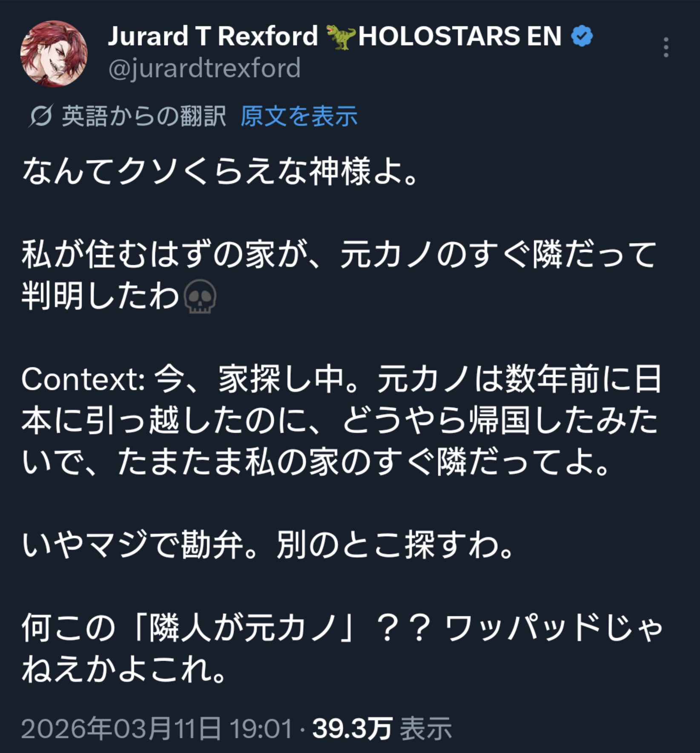Viewport: 700px width, 753px height.
Task: Click the blue verified checkmark badge
Action: 582,36
